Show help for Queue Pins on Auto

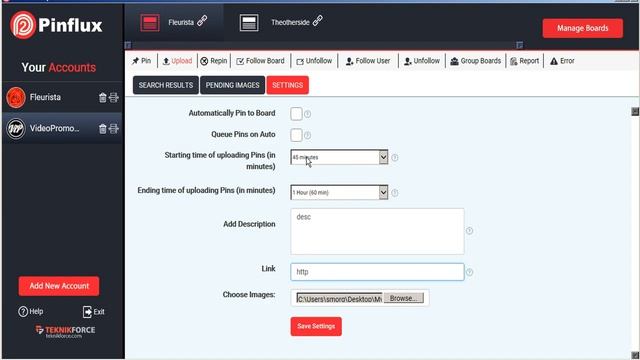point(307,135)
